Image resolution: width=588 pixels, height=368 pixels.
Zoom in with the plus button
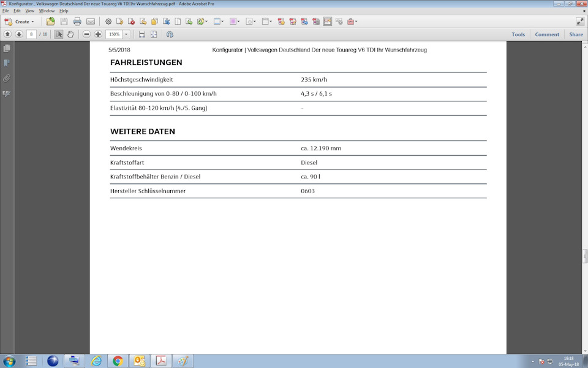[x=98, y=34]
